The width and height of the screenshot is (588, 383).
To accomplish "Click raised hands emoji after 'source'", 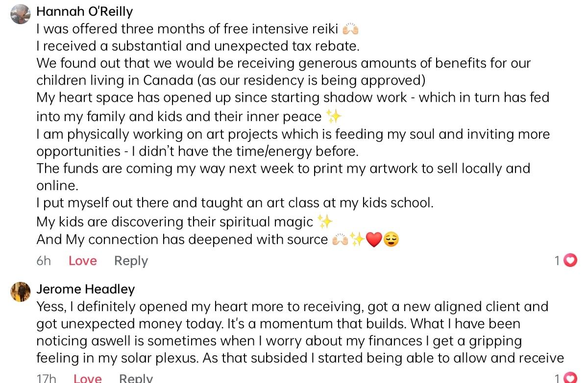I will click(x=340, y=239).
